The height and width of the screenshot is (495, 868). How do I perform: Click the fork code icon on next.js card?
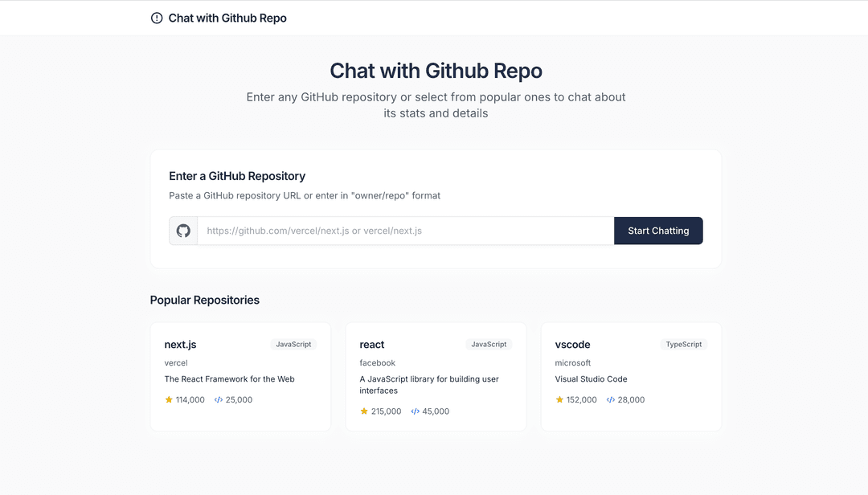click(218, 399)
